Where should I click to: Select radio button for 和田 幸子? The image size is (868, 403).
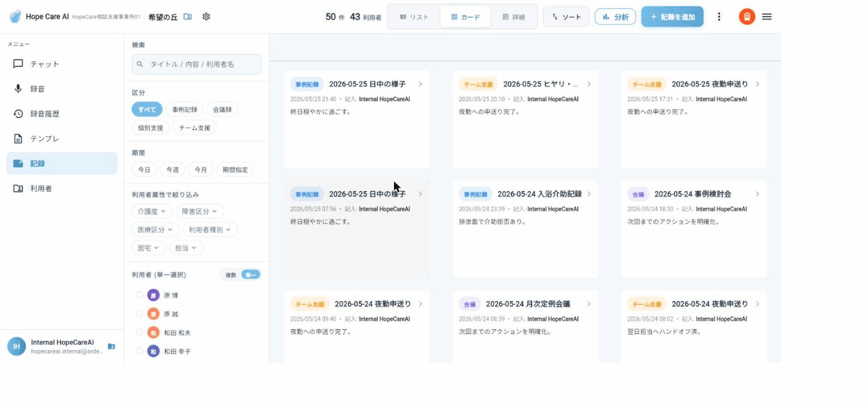pos(139,351)
